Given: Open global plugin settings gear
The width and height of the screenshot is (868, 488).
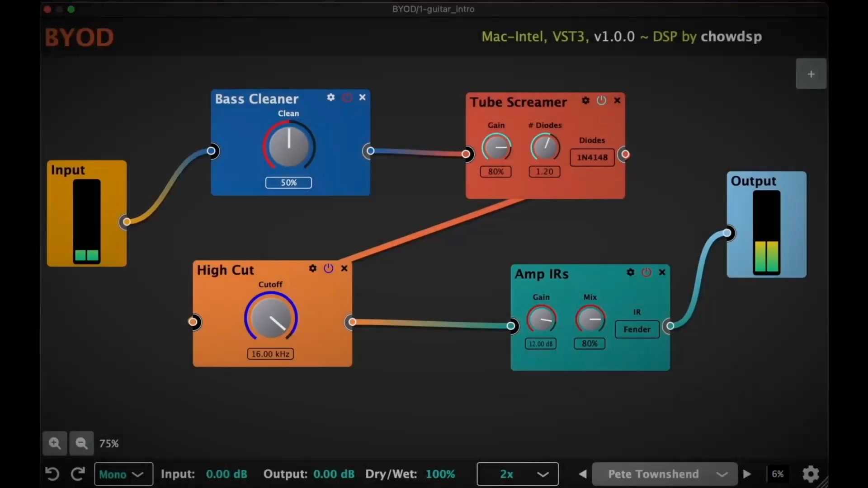Looking at the screenshot, I should pos(811,474).
